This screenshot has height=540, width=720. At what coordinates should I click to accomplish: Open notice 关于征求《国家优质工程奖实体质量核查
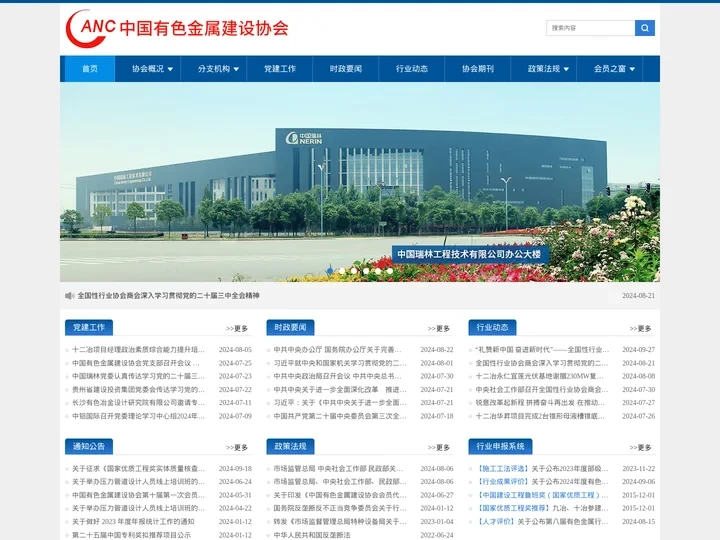(138, 469)
